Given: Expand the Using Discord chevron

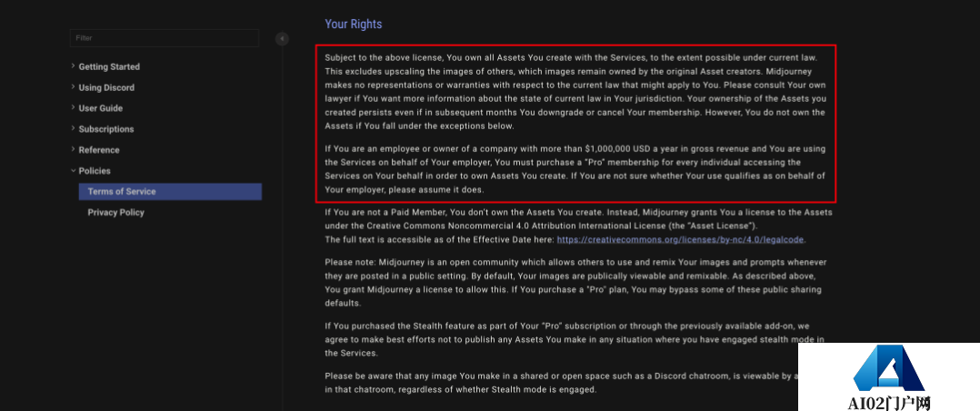Looking at the screenshot, I should click(x=73, y=87).
